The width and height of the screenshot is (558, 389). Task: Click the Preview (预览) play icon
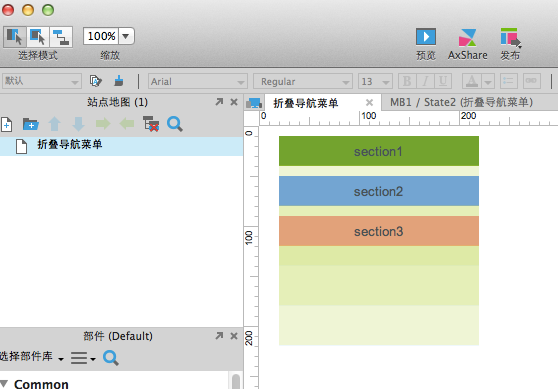(426, 36)
